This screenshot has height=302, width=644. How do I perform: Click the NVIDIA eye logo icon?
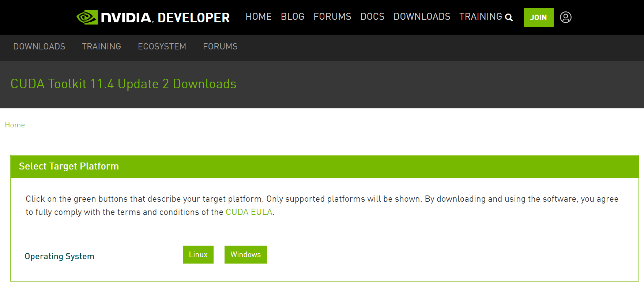[87, 17]
